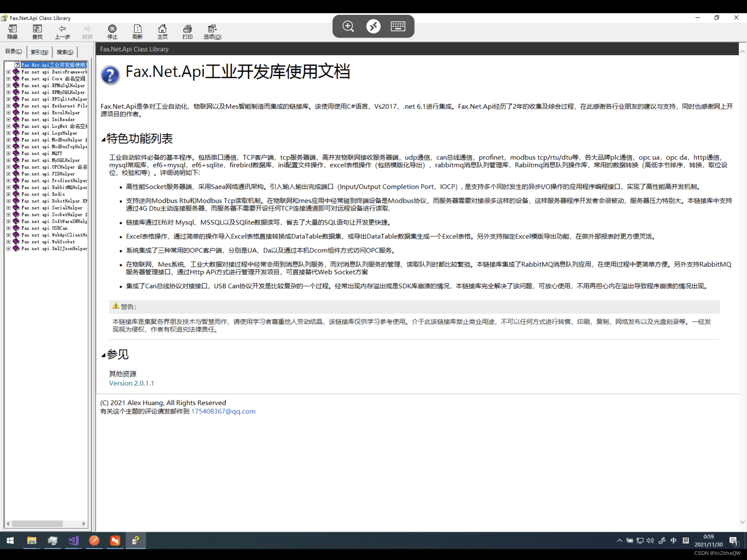Screen dimensions: 747x560
Task: Go to 主页 (Home) toolbar icon
Action: pos(162,32)
